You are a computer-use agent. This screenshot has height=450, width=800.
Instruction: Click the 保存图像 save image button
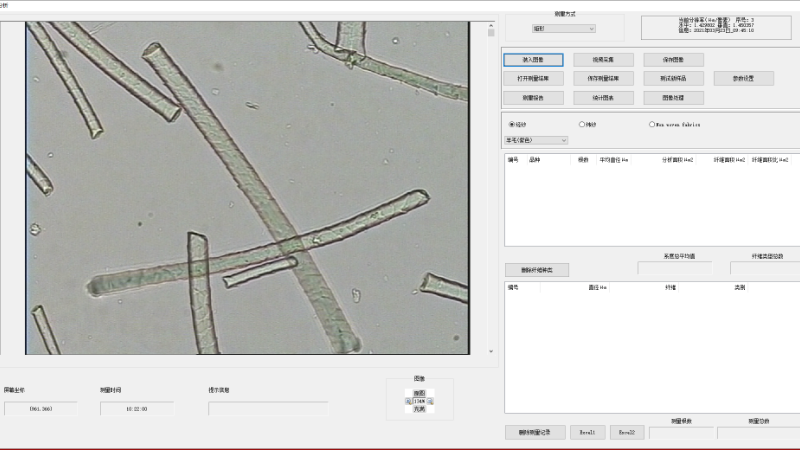click(673, 60)
